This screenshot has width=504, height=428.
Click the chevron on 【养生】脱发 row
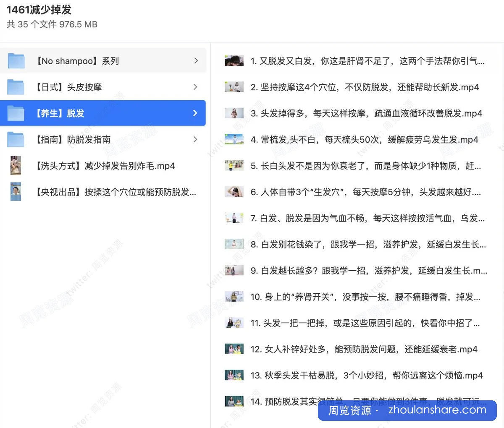[x=195, y=113]
